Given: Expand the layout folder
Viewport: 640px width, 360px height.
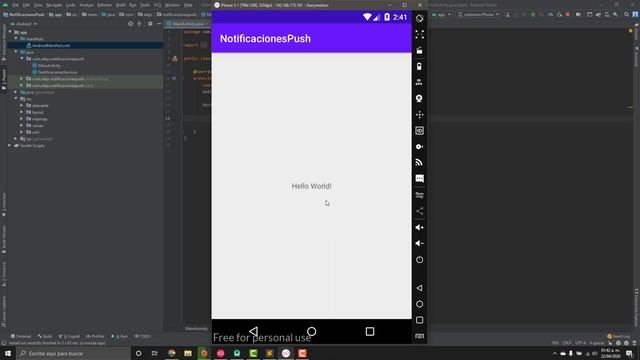Looking at the screenshot, I should click(22, 112).
